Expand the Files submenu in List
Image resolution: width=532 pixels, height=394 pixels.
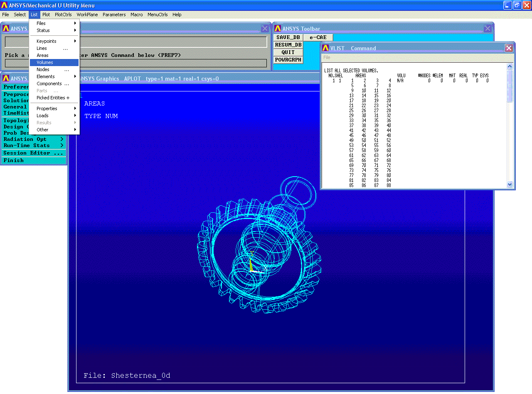tap(54, 23)
